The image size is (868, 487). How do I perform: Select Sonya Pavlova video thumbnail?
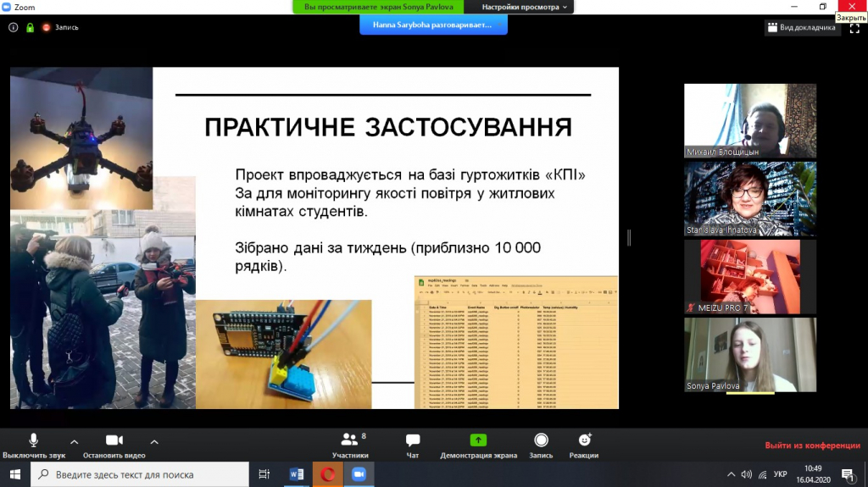pyautogui.click(x=750, y=355)
